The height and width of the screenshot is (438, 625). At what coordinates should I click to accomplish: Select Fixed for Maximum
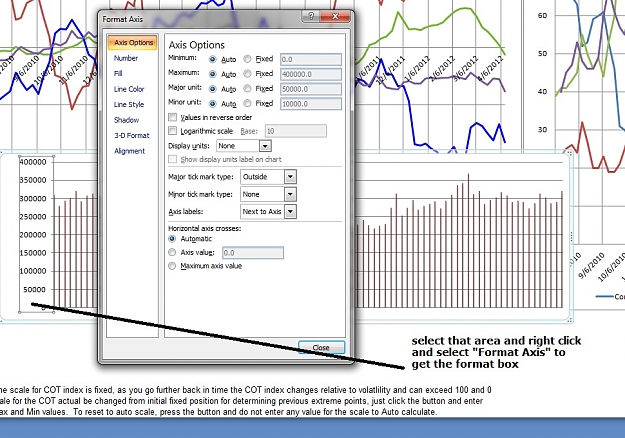click(247, 74)
